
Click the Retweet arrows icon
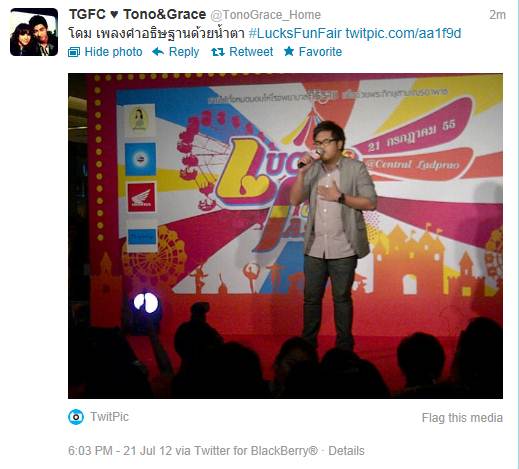(x=218, y=52)
